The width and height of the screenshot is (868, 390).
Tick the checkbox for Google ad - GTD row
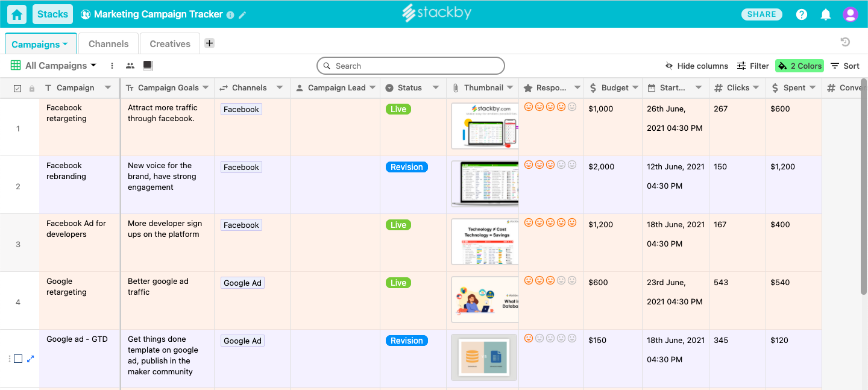click(18, 359)
